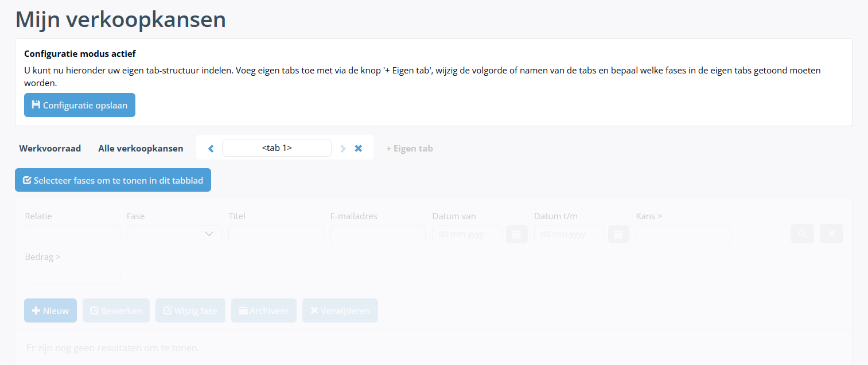Move tab left with blue arrow

(x=211, y=149)
